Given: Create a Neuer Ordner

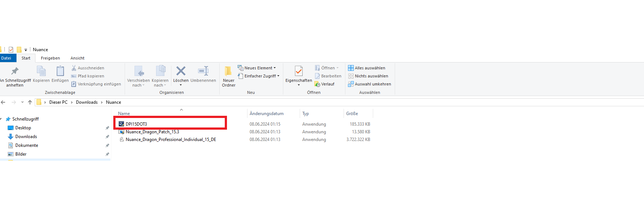Looking at the screenshot, I should [228, 77].
